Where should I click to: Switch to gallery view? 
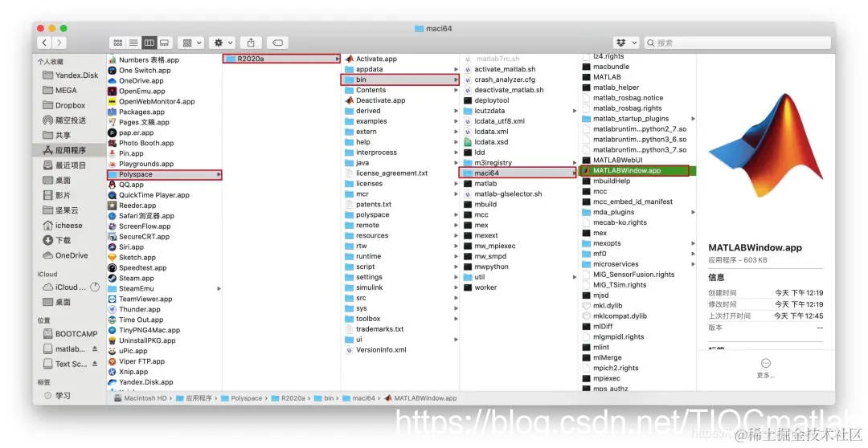tap(165, 43)
